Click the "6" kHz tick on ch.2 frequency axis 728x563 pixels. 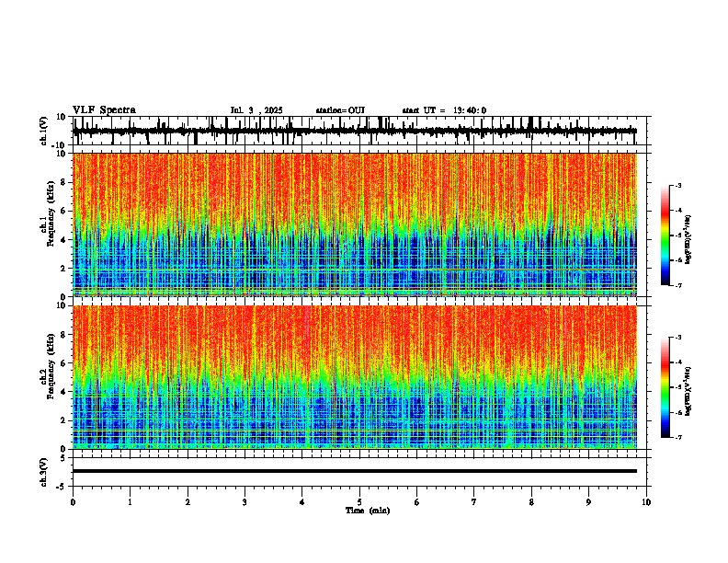pos(63,363)
